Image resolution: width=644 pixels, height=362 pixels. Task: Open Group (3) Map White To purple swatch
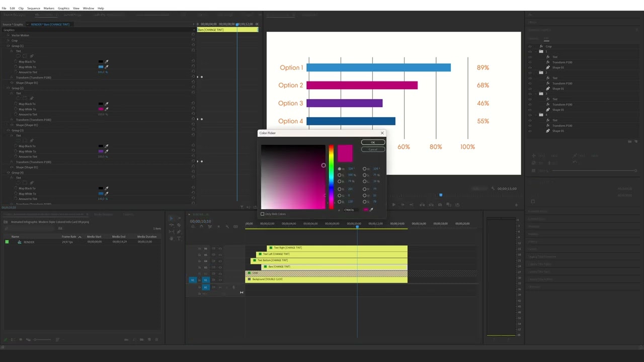pos(101,151)
